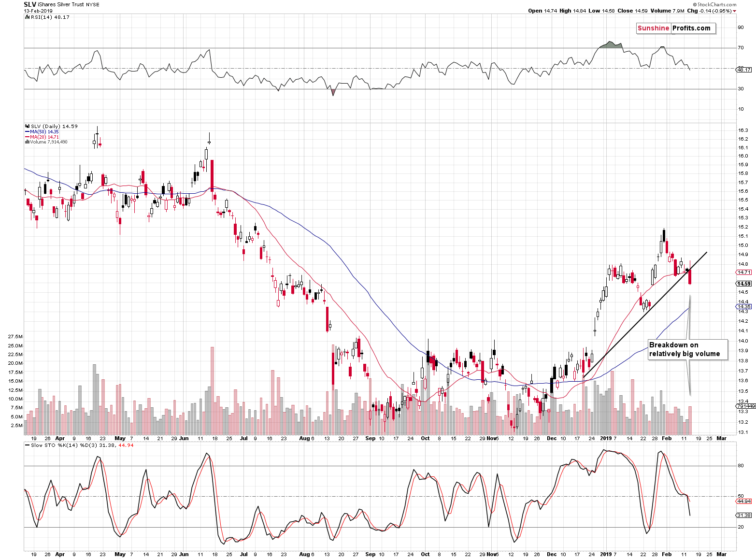Click the black rising support trend line

tap(645, 315)
